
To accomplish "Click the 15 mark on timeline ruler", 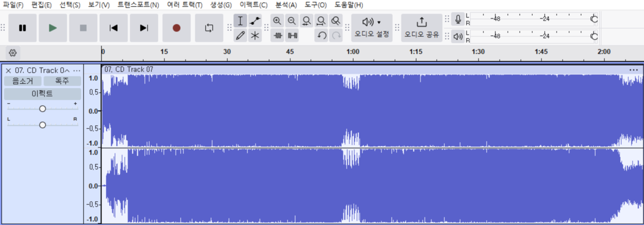I will click(x=164, y=52).
